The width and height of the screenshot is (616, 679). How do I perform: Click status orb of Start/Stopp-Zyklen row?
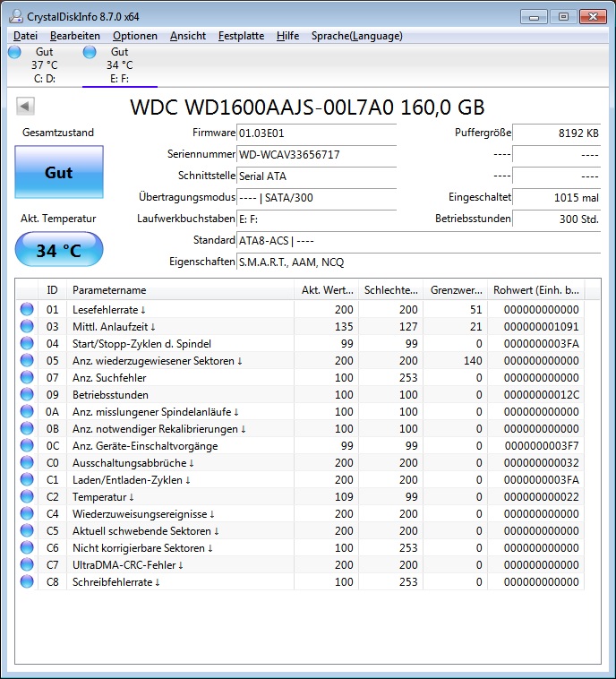27,343
